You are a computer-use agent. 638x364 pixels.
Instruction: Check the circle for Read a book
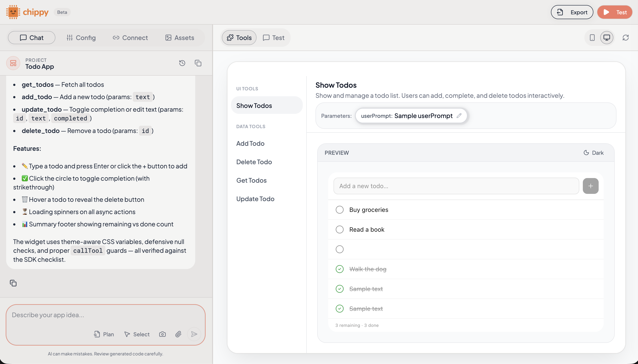(x=339, y=229)
